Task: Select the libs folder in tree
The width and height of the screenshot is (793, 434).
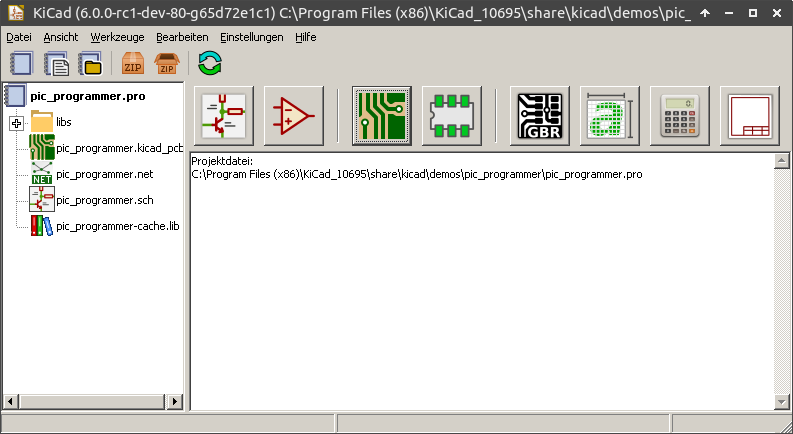Action: click(64, 122)
